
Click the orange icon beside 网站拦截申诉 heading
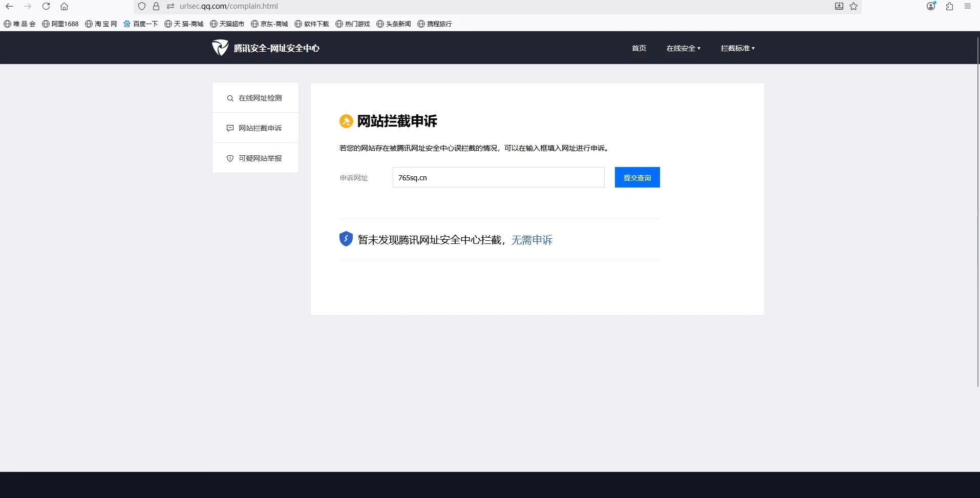(346, 121)
